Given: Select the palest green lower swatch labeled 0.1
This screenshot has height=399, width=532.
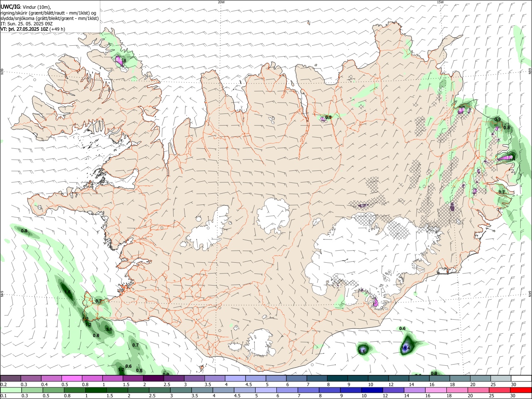Looking at the screenshot, I should click(x=11, y=390).
